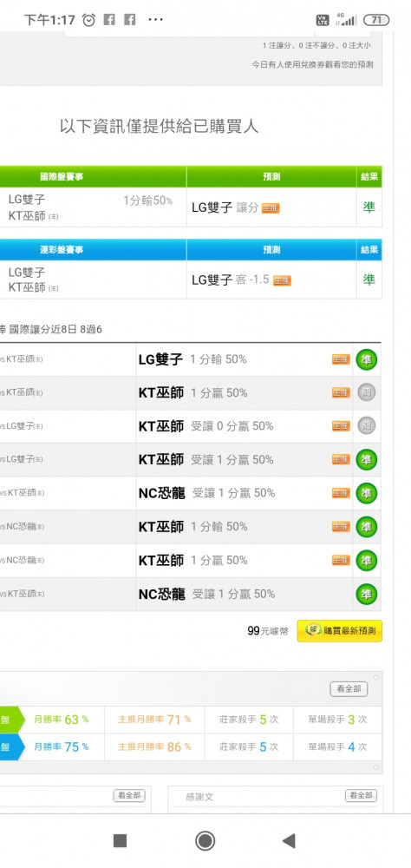The image size is (411, 868).
Task: Click LG雙子 1 分輸 50% prediction text
Action: point(192,360)
